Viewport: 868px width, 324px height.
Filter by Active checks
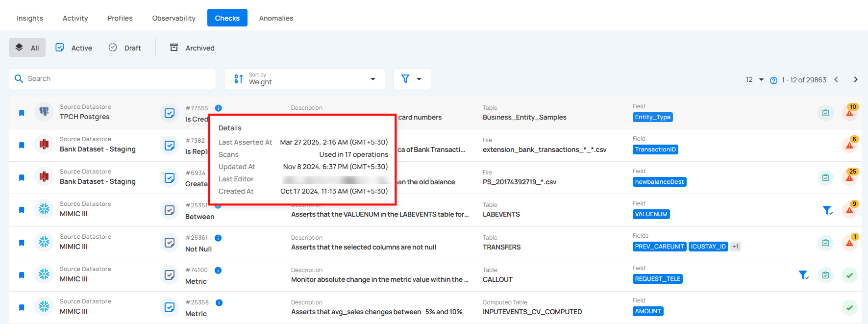74,48
